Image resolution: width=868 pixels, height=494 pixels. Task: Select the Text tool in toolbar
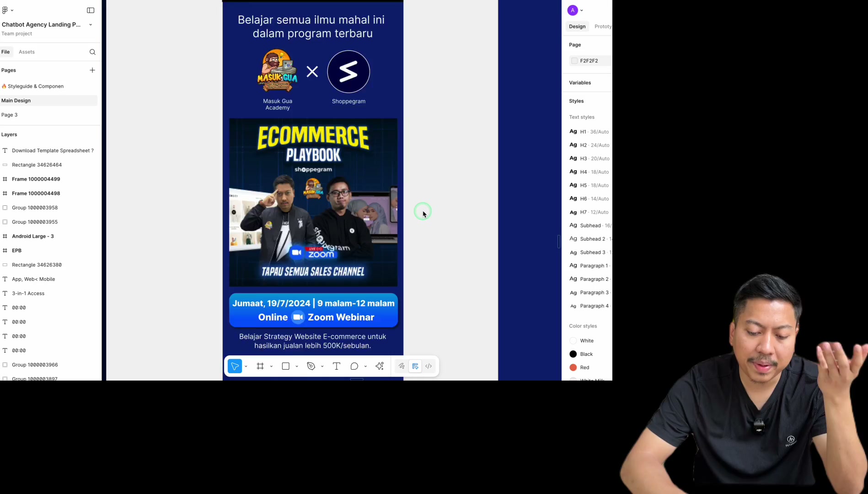pyautogui.click(x=337, y=366)
